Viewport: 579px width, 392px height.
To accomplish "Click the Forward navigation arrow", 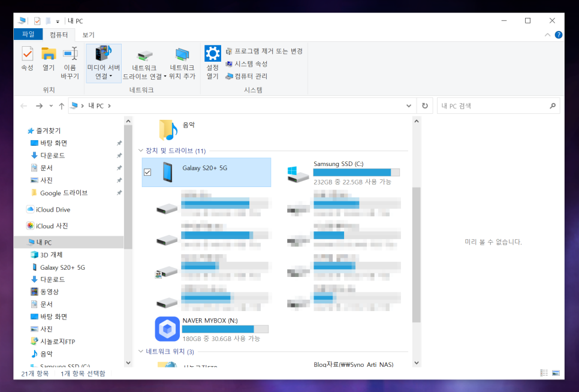I will (39, 106).
